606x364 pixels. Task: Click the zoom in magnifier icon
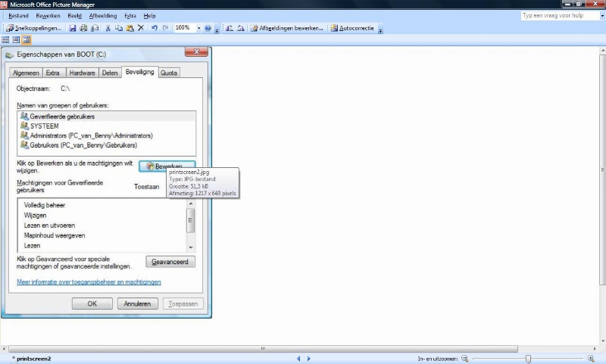pos(591,359)
